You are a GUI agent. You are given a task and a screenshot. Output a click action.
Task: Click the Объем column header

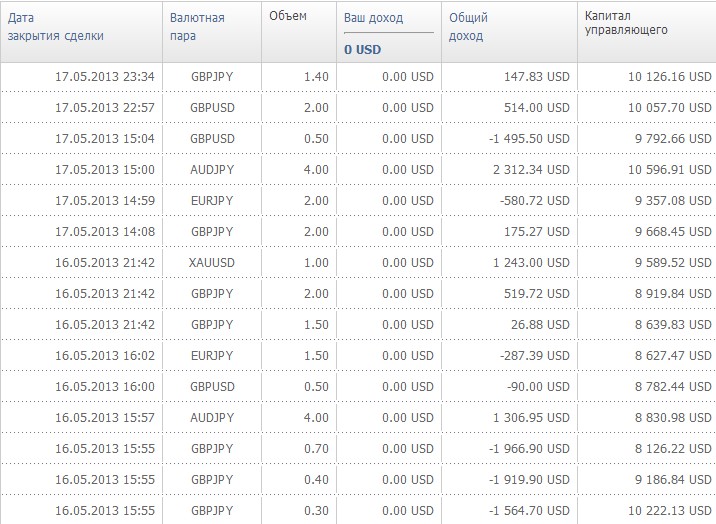click(288, 16)
